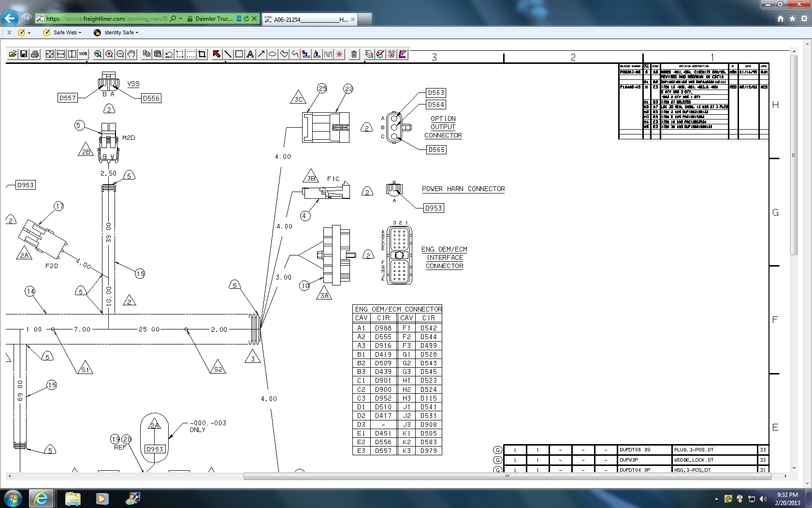The width and height of the screenshot is (812, 508).
Task: Open a new wiring diagram file
Action: point(13,54)
